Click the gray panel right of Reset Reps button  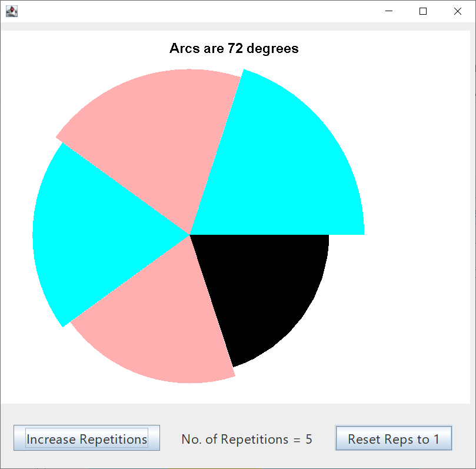(464, 438)
